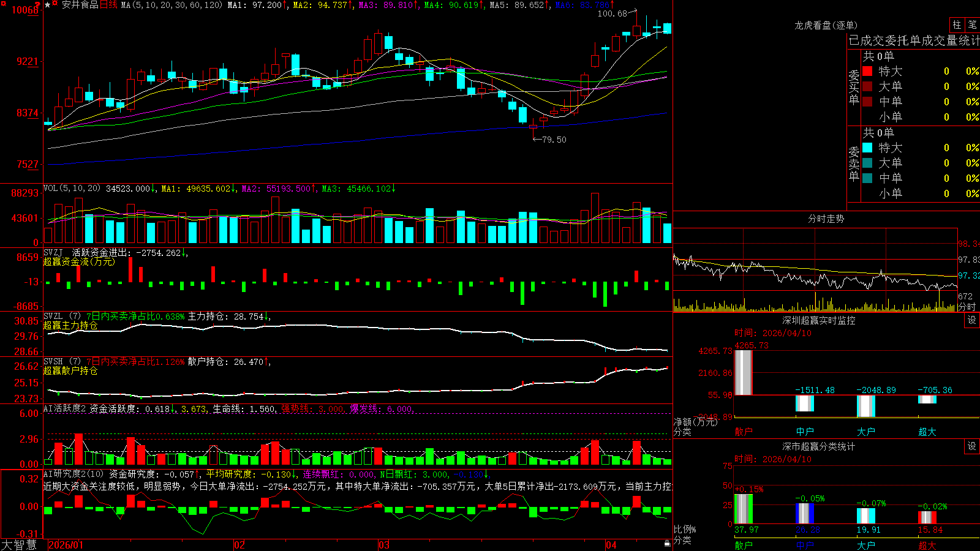Screen dimensions: 980x551
Task: Click the 大智慧 logo label
Action: 19,545
